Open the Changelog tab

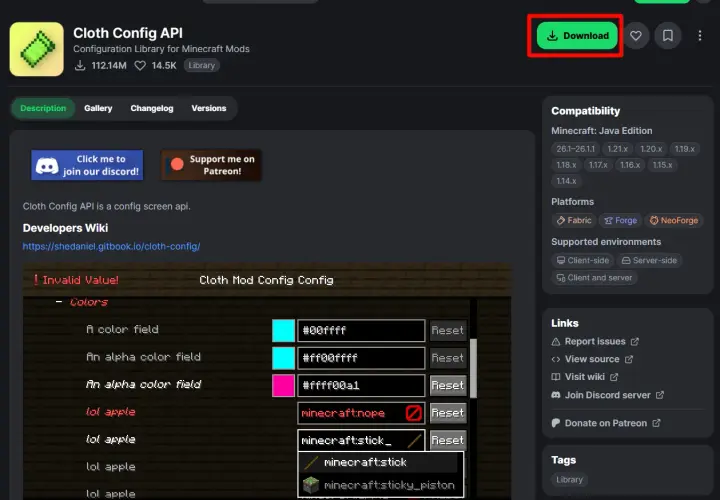click(152, 108)
